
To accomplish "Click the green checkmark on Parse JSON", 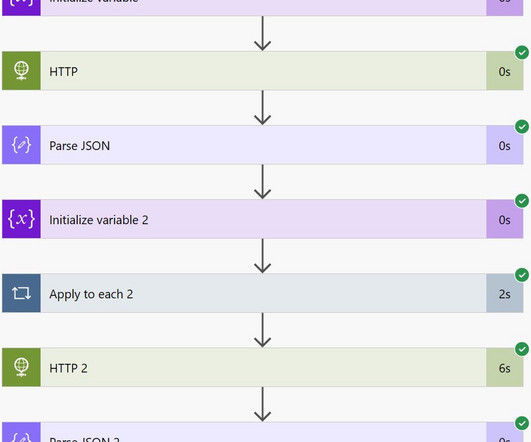I will pos(522,127).
